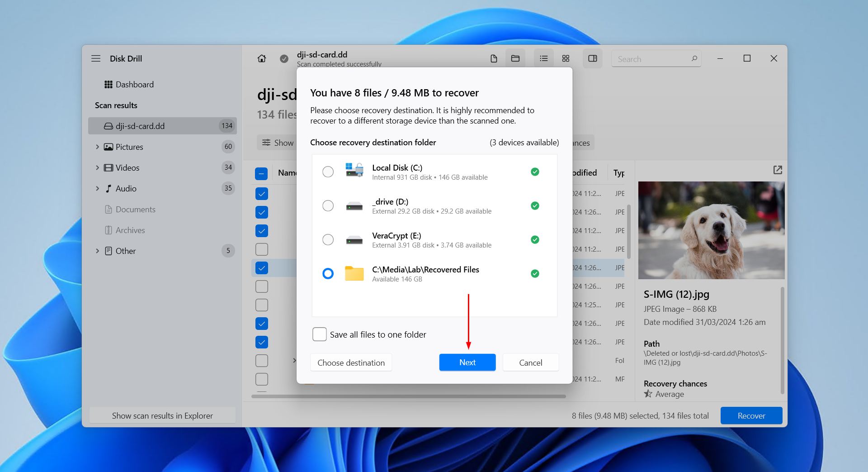The image size is (868, 472).
Task: Expand the Other category
Action: tap(97, 251)
